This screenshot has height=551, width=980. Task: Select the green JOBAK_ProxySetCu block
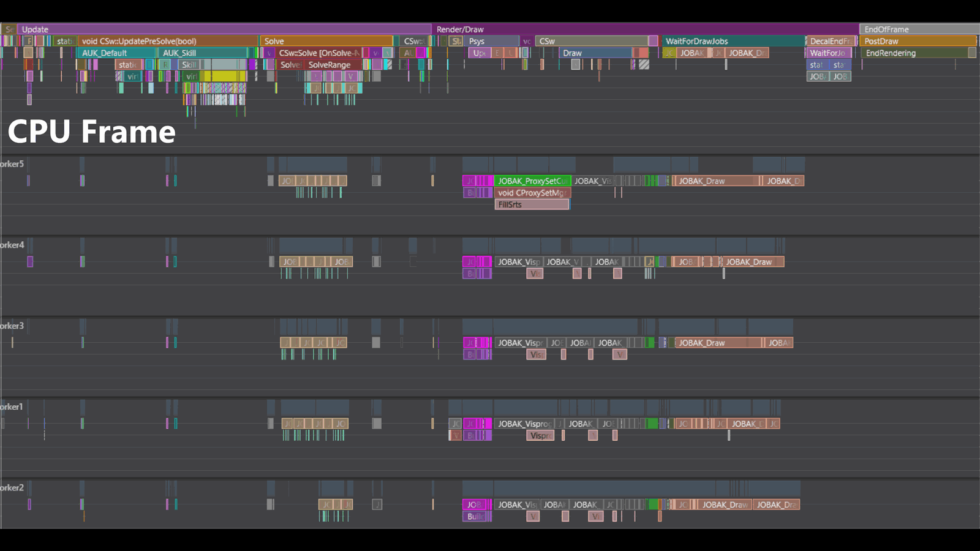pos(532,181)
